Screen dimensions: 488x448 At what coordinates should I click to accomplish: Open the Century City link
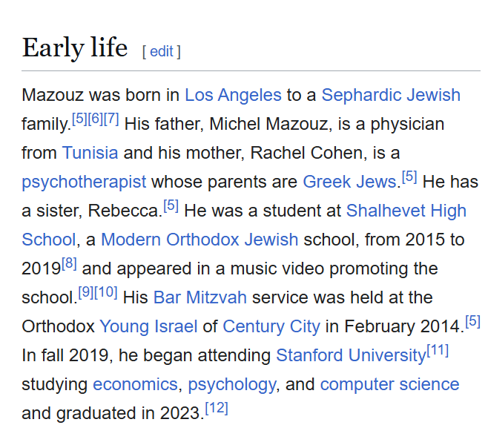click(x=271, y=326)
